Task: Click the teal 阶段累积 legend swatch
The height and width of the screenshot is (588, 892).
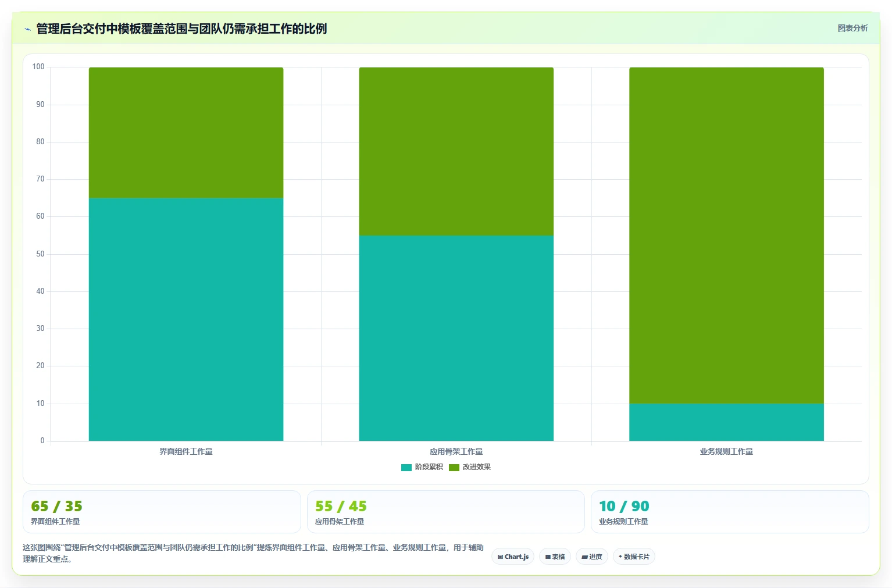Action: [406, 468]
